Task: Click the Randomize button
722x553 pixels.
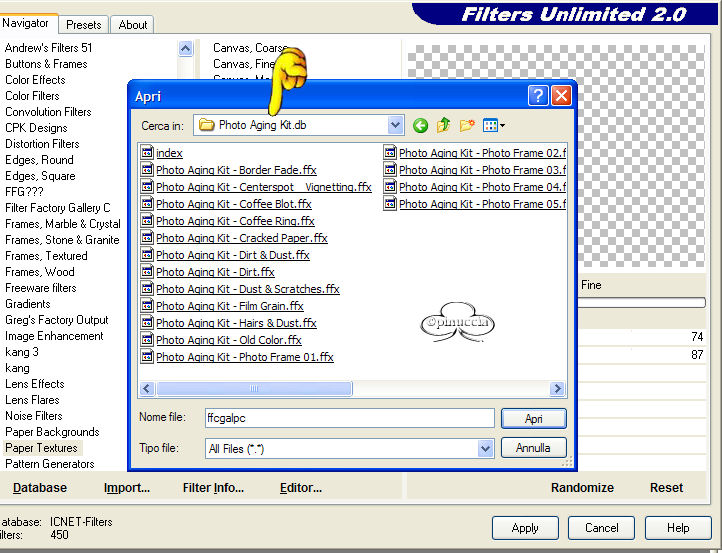Action: (x=582, y=488)
